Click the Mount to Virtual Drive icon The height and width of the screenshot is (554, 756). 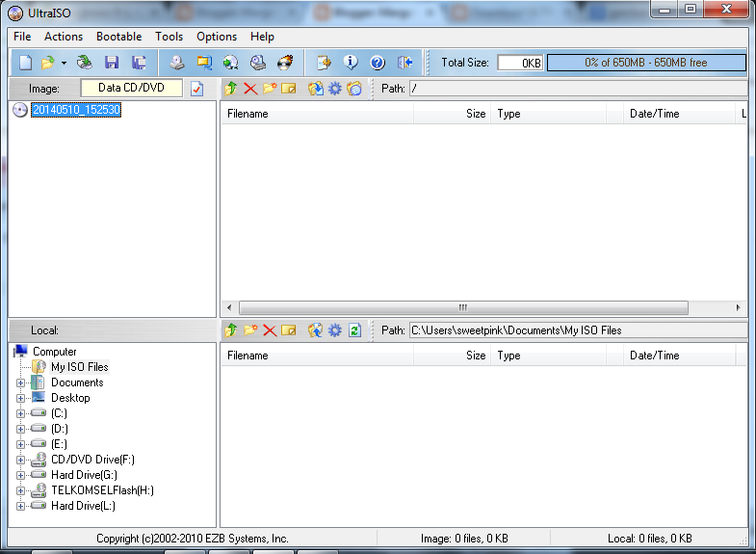(x=258, y=63)
